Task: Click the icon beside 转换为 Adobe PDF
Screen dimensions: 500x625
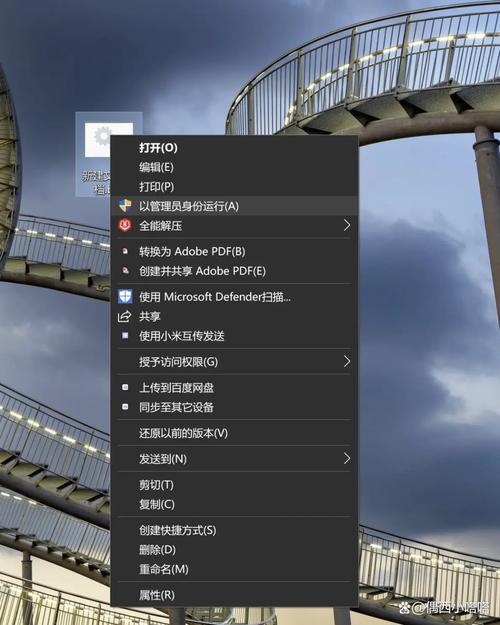Action: [x=125, y=251]
